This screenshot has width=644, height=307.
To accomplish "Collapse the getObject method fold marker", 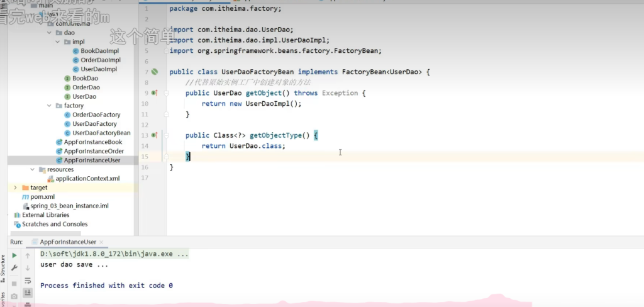I will [x=167, y=93].
